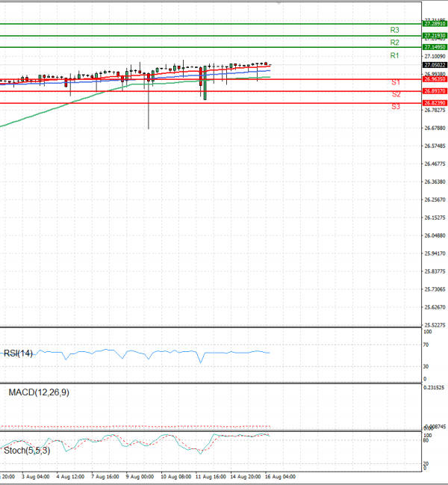Screen dimensions: 448x485
Task: Click the 26.46775 price axis value
Action: coord(435,164)
